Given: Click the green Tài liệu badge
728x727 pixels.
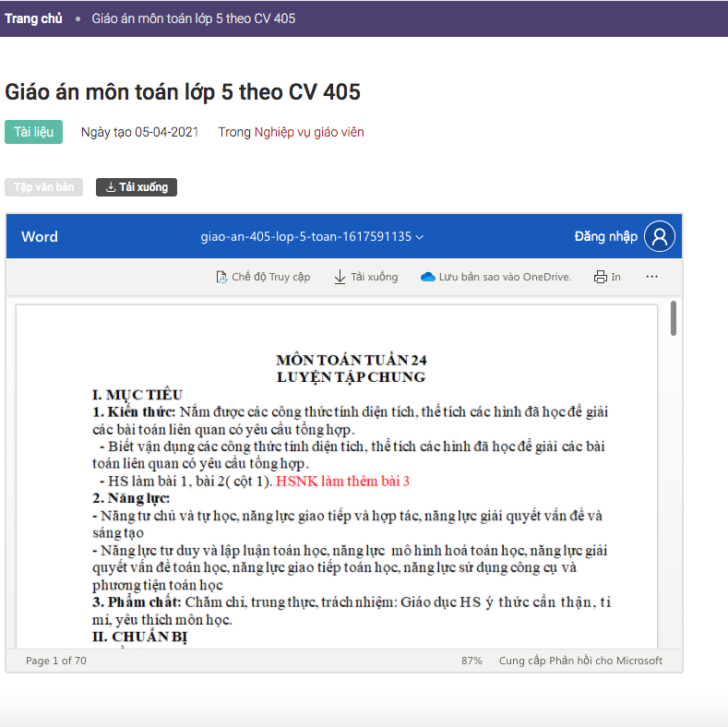Looking at the screenshot, I should click(33, 132).
